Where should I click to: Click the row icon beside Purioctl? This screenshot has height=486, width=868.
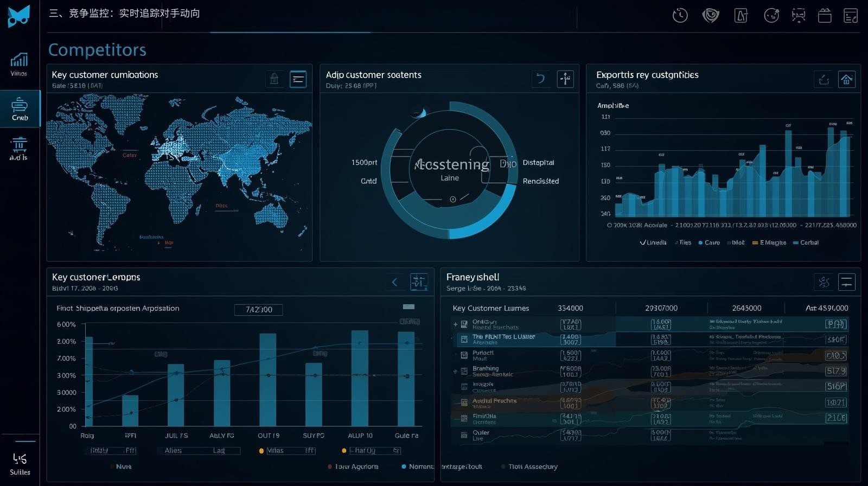pyautogui.click(x=464, y=355)
